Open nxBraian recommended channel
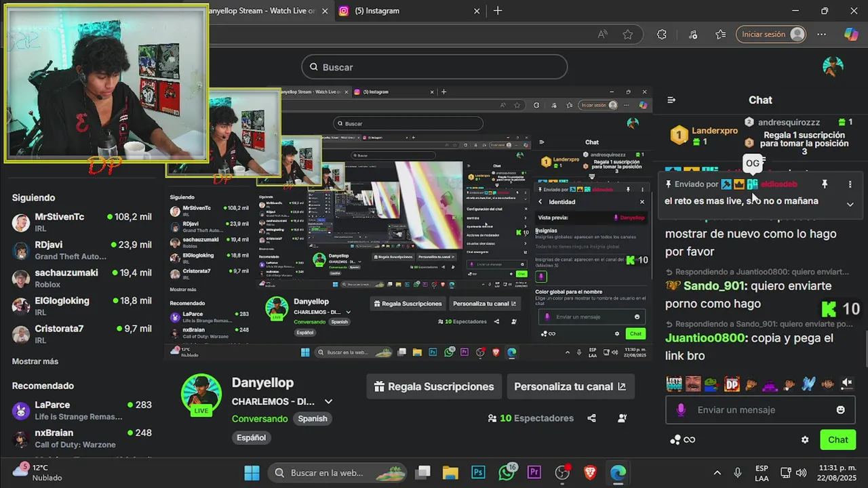Screen dimensions: 868x488 click(81, 438)
